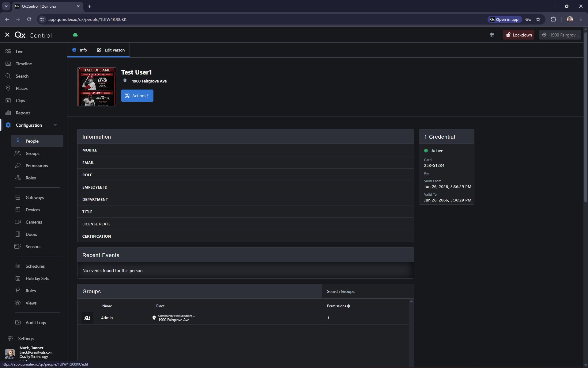Click the Name column header

[107, 306]
